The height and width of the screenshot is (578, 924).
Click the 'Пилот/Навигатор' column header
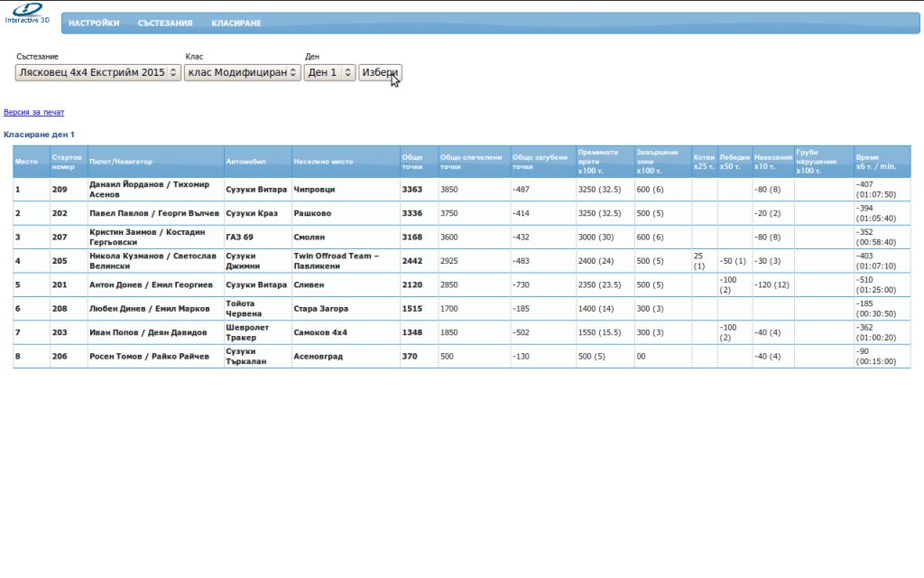pyautogui.click(x=155, y=162)
